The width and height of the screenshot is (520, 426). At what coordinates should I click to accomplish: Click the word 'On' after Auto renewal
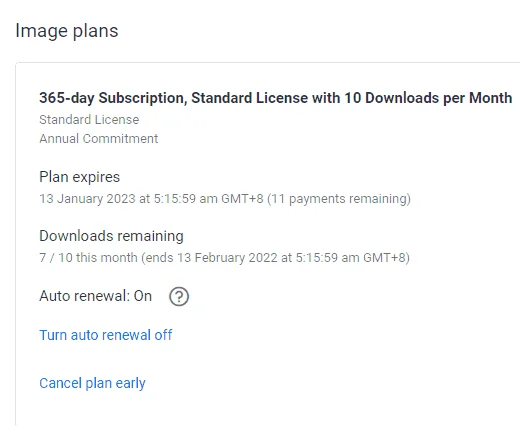click(x=143, y=296)
